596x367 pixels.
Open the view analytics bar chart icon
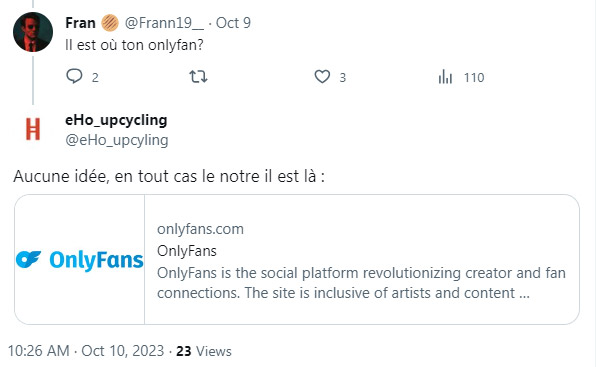coord(445,77)
